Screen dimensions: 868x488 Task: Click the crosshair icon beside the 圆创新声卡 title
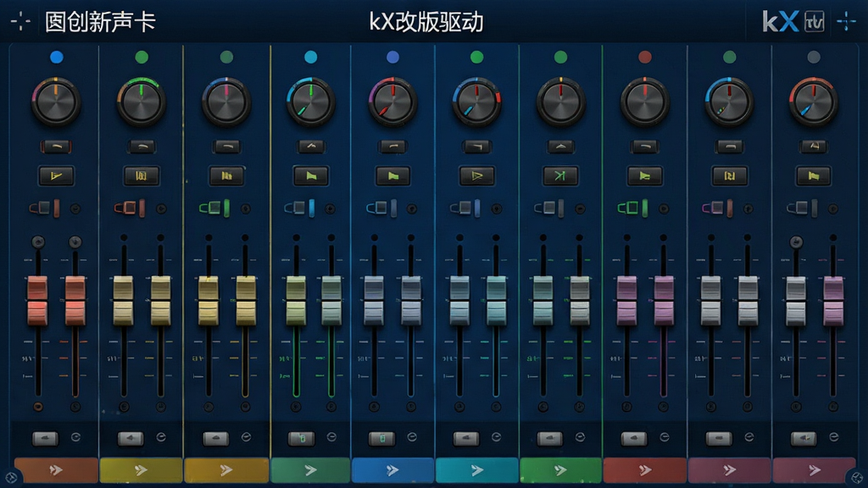pos(20,22)
